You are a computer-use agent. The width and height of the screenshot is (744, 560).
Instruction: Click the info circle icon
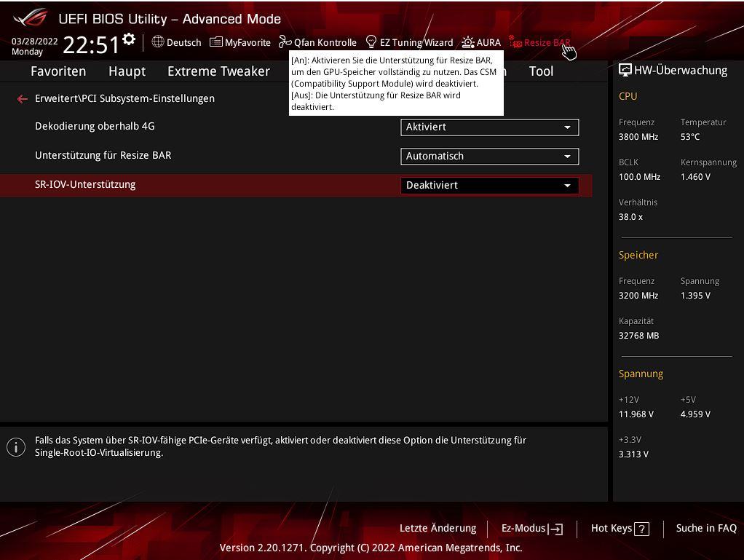tap(16, 447)
